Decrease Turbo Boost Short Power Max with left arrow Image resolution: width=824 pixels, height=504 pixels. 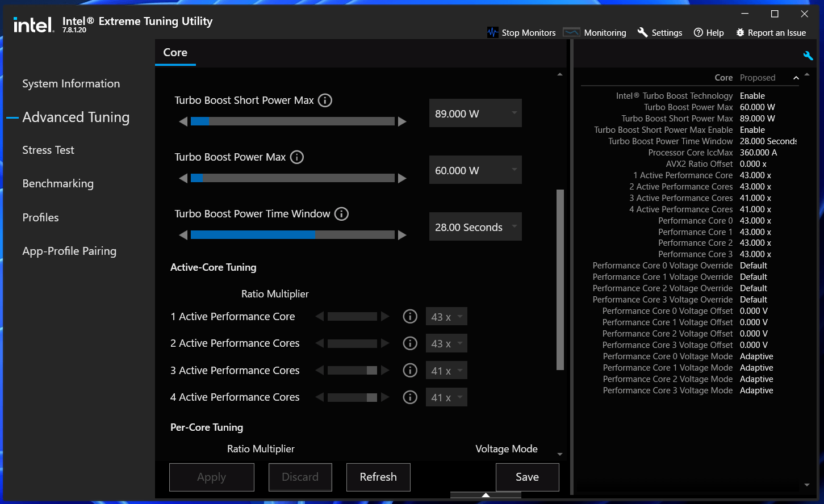coord(183,121)
